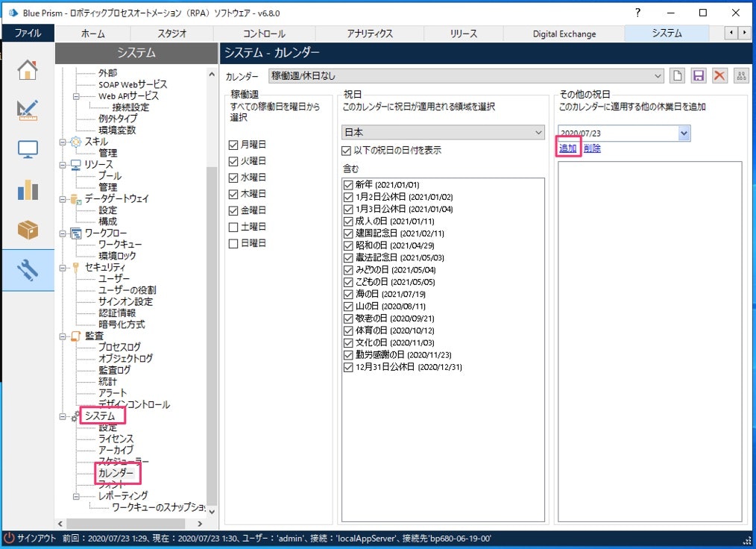Switch to the スタジオ tab
The image size is (756, 549).
[171, 34]
